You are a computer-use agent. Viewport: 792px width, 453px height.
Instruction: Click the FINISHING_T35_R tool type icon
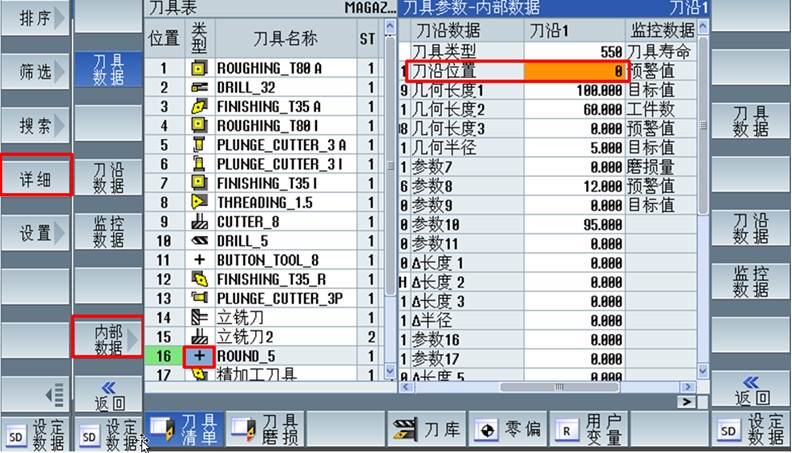pos(200,279)
